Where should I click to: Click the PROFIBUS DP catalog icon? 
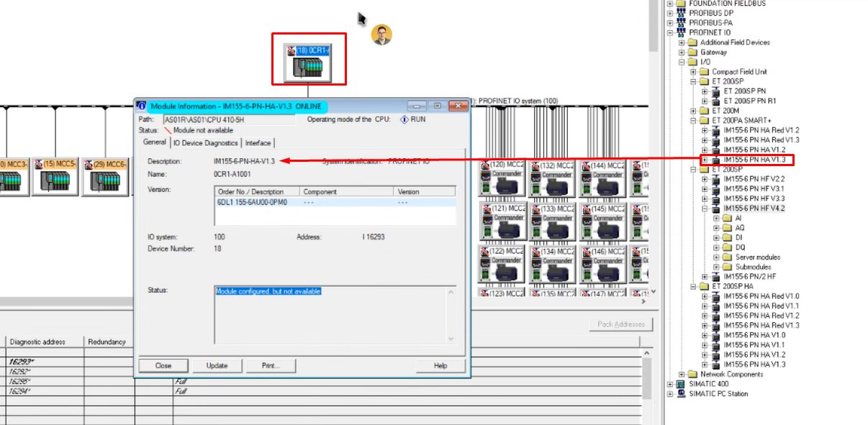(x=681, y=13)
